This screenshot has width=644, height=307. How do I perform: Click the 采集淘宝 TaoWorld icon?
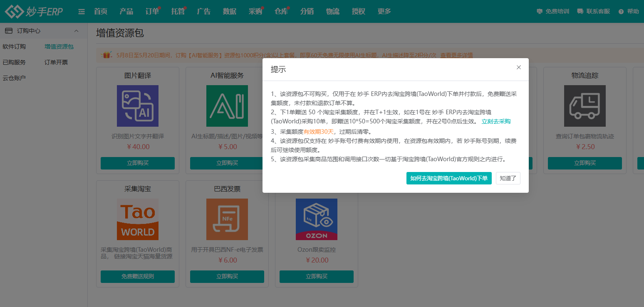(x=138, y=219)
